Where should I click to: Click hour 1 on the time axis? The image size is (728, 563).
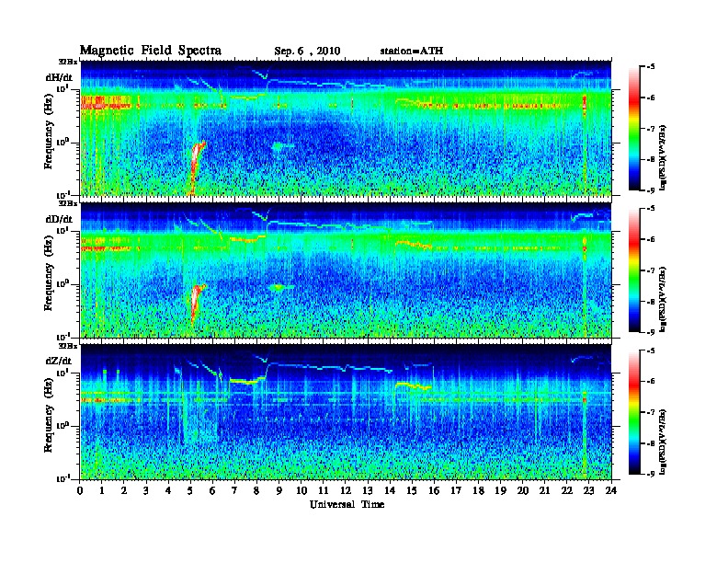click(x=102, y=490)
